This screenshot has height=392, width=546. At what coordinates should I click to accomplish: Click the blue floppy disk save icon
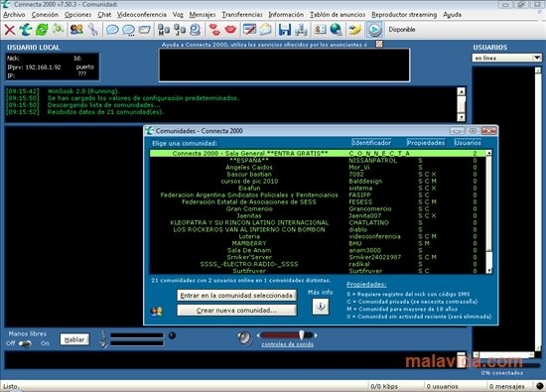pyautogui.click(x=285, y=30)
